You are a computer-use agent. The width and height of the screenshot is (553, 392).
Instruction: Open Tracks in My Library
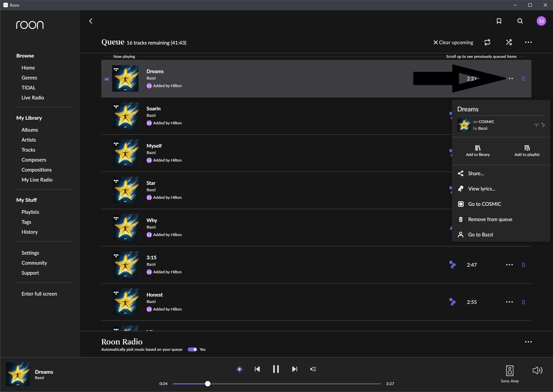click(29, 150)
